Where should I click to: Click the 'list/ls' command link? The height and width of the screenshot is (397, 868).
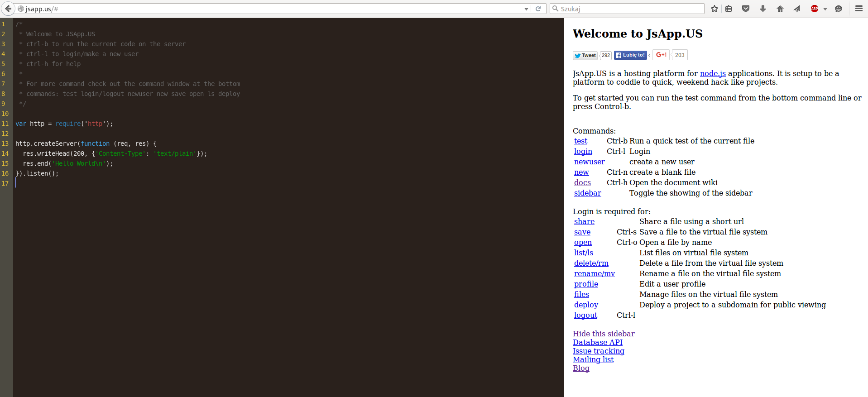tap(584, 253)
